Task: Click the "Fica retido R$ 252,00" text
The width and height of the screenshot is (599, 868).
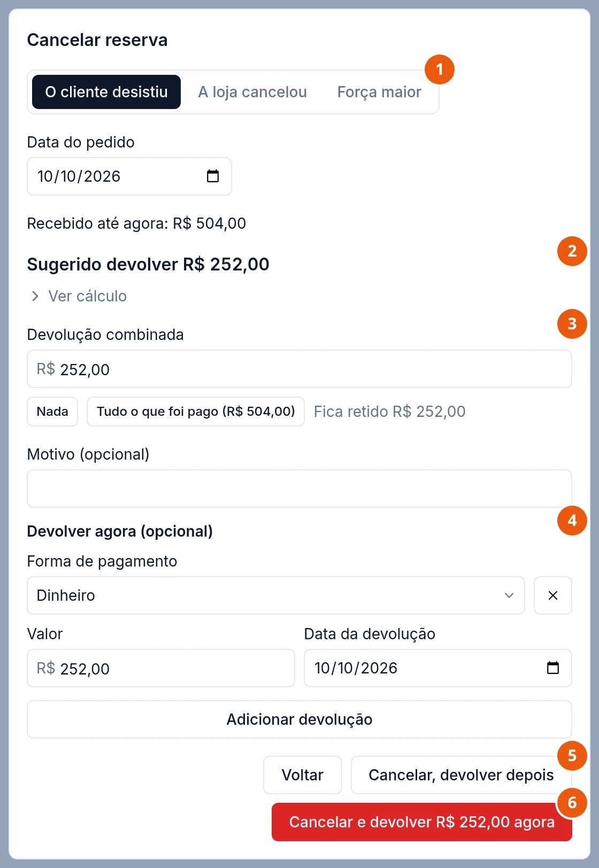Action: pos(389,412)
